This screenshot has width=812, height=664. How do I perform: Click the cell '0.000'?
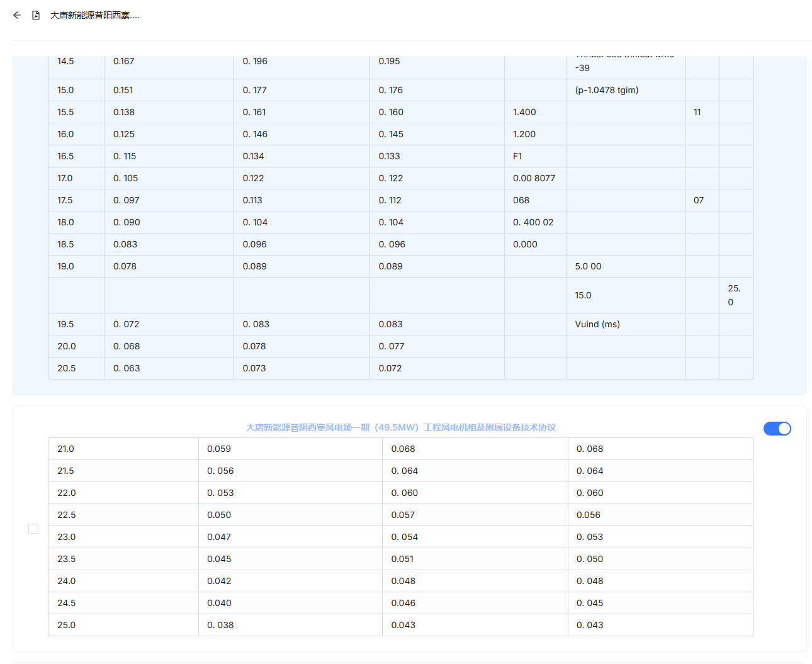click(535, 244)
